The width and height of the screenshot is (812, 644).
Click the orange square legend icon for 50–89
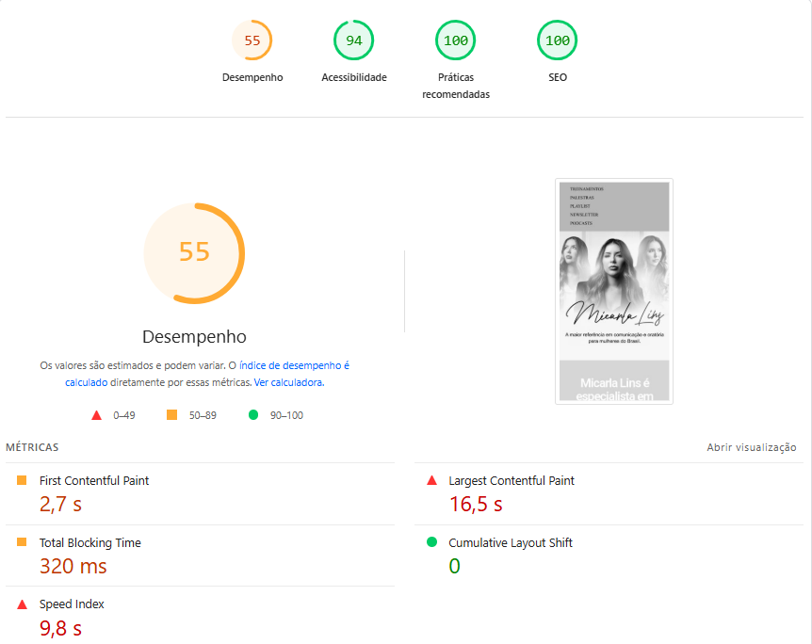click(x=171, y=415)
